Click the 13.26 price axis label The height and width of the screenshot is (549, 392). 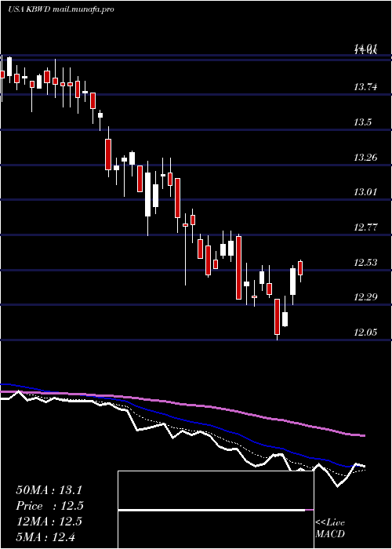[365, 157]
